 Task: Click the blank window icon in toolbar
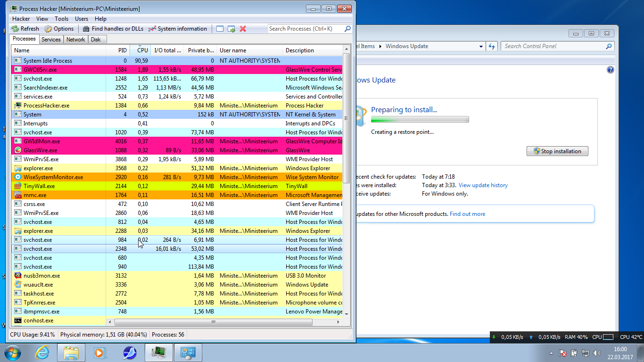pyautogui.click(x=220, y=29)
